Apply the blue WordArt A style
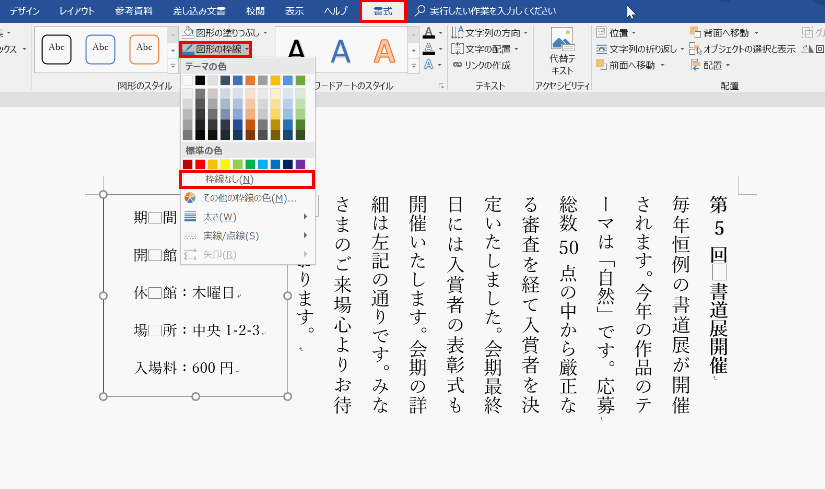Image resolution: width=825 pixels, height=489 pixels. (x=340, y=50)
